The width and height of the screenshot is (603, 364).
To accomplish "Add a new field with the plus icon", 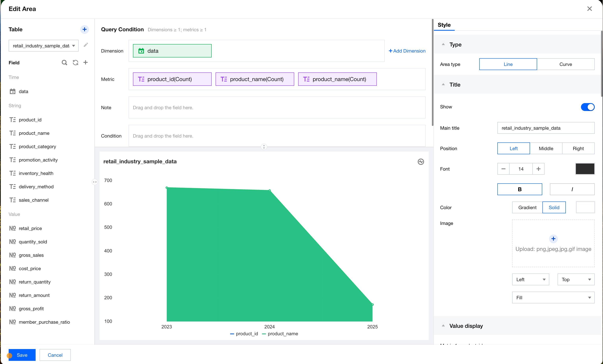I will click(x=85, y=62).
